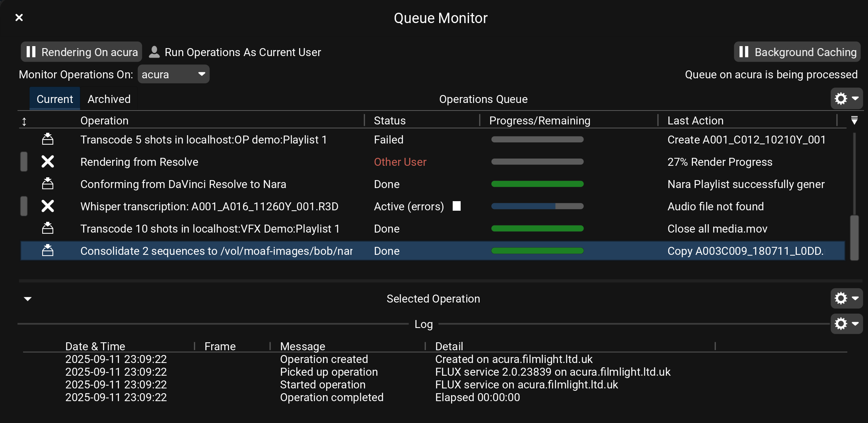The width and height of the screenshot is (868, 423).
Task: Click archive icon for Consolidate 2 sequences row
Action: coord(48,250)
